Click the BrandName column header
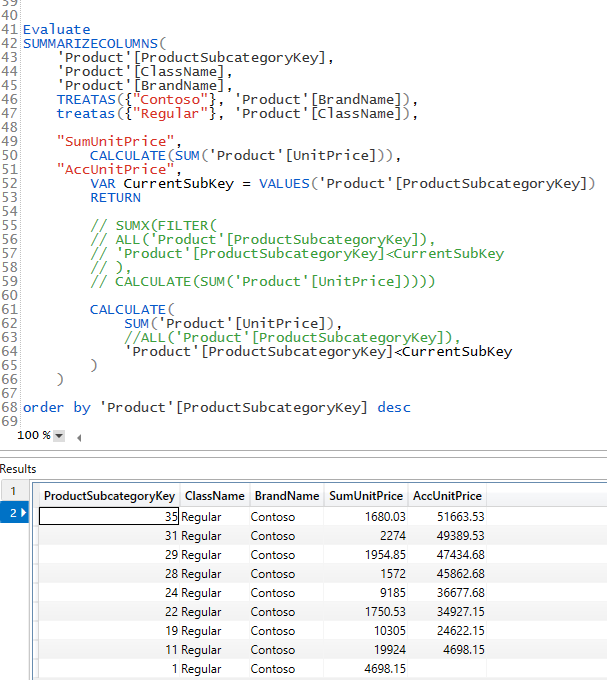Screen dimensions: 607x680 tap(287, 496)
